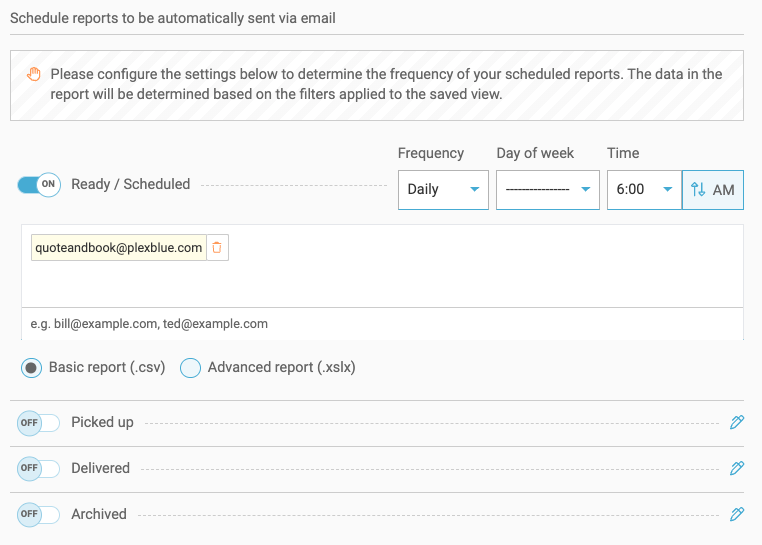762x545 pixels.
Task: Open the Time dropdown showing 6:00
Action: coord(643,190)
